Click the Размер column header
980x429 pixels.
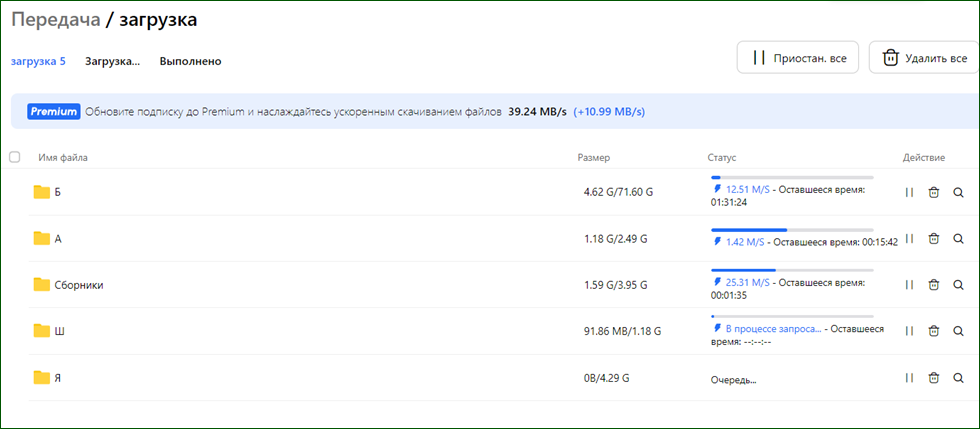pyautogui.click(x=593, y=158)
